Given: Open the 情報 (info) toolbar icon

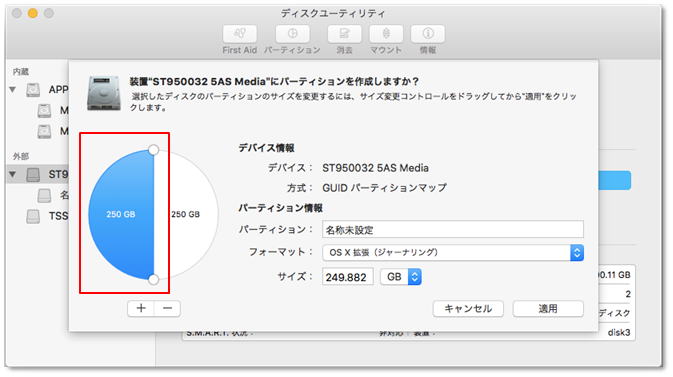Looking at the screenshot, I should click(427, 34).
